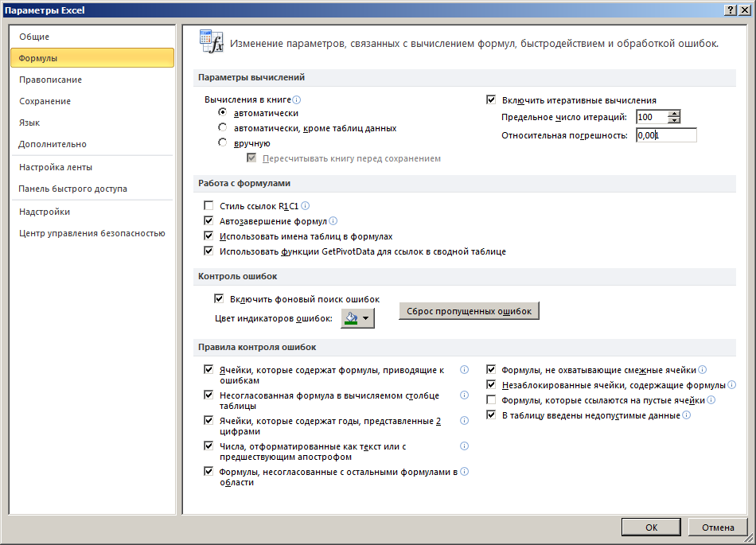Click info icon for пустые ячейки rule

point(711,400)
